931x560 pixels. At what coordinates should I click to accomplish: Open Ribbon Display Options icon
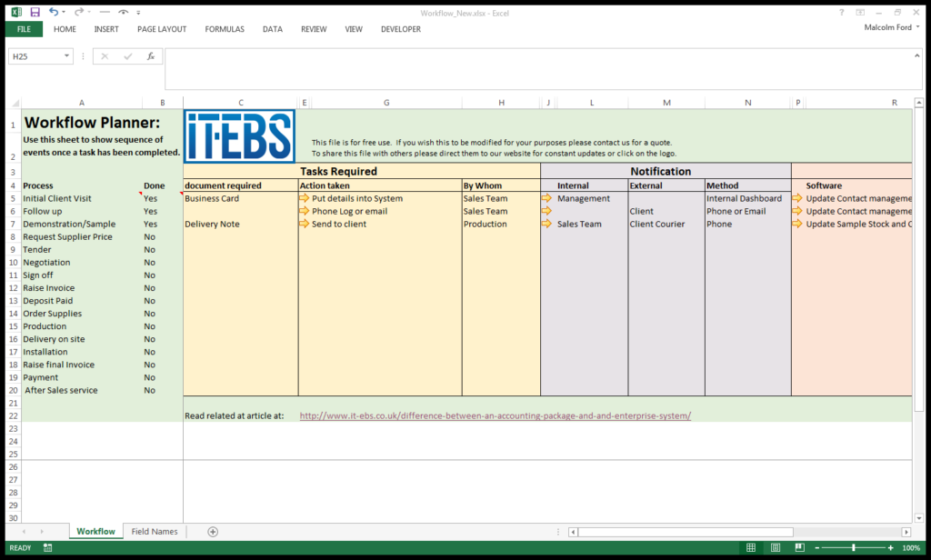[x=860, y=13]
